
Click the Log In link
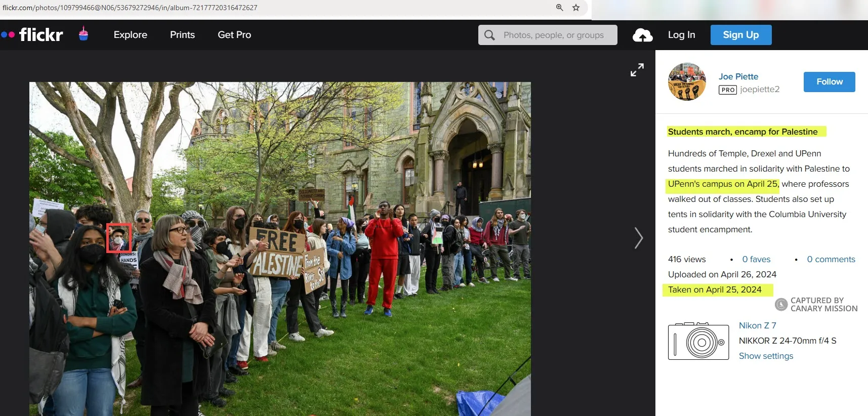point(681,35)
